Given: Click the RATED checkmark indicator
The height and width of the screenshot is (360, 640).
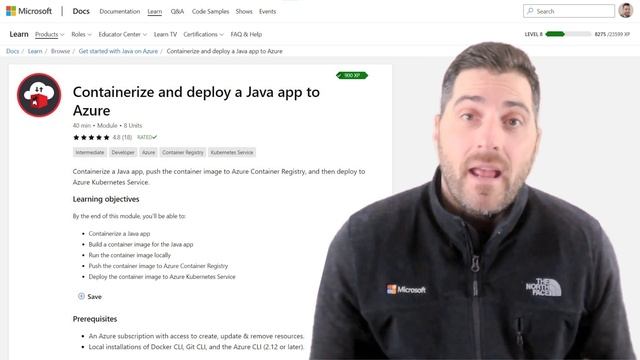Looking at the screenshot, I should 147,138.
